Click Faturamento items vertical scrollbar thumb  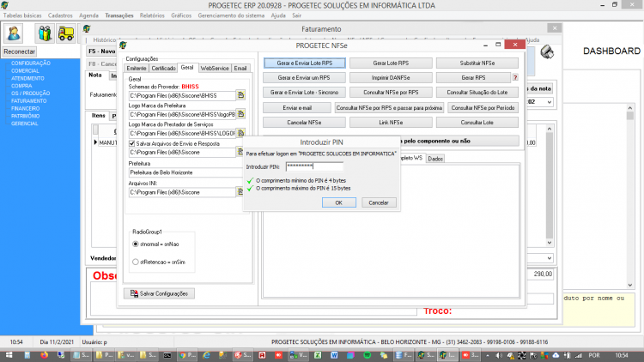click(550, 185)
